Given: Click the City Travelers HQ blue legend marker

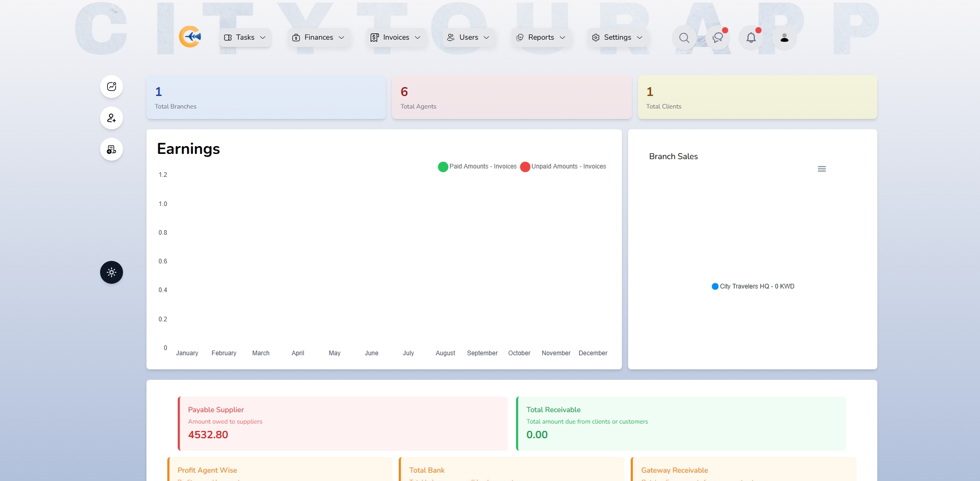Looking at the screenshot, I should click(x=715, y=286).
